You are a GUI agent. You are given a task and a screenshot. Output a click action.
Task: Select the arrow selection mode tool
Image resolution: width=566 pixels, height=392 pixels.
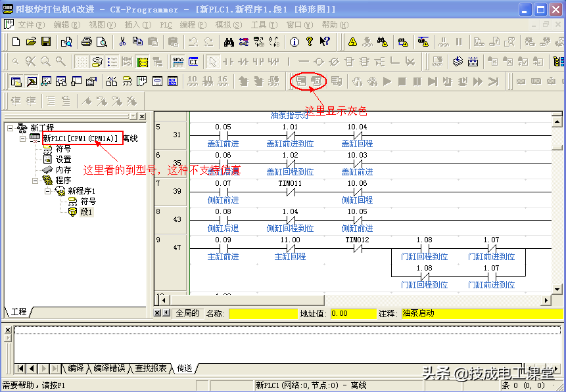212,62
